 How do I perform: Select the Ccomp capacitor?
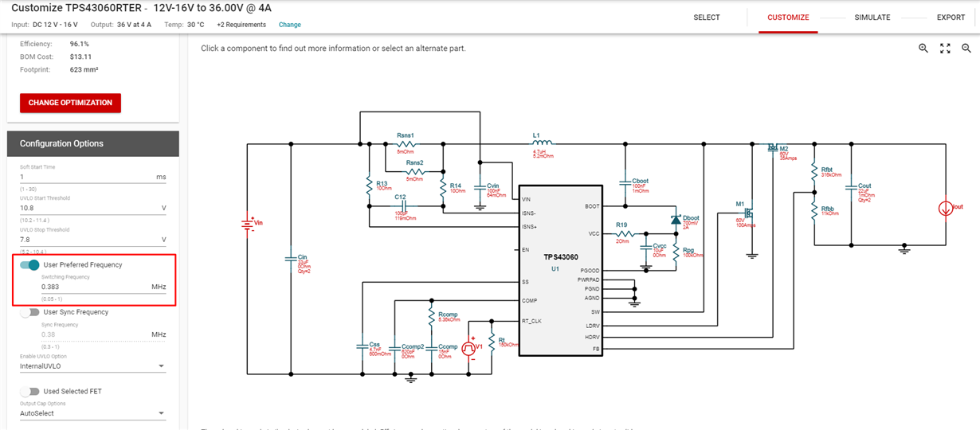pyautogui.click(x=431, y=347)
